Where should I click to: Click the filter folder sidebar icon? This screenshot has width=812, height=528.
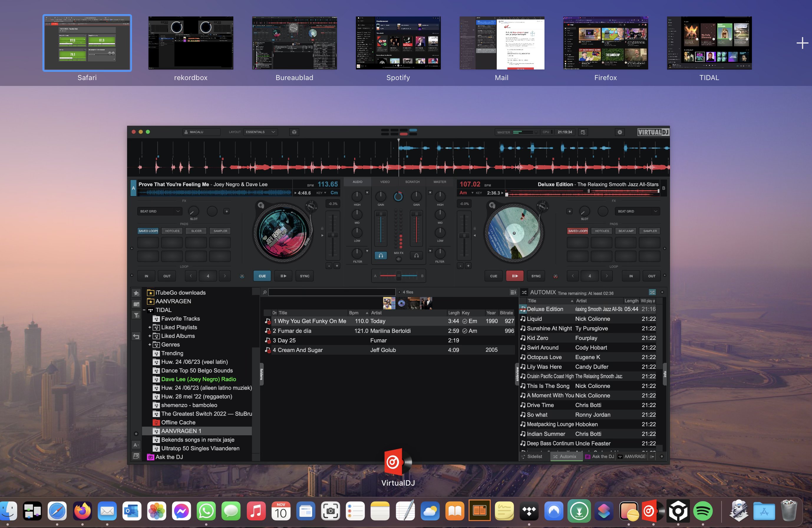(136, 315)
